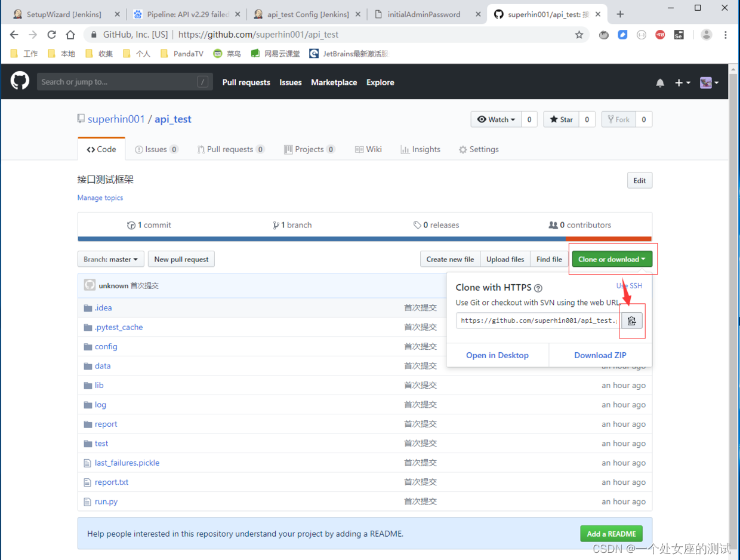This screenshot has width=740, height=560.
Task: Open the user avatar menu
Action: click(x=709, y=83)
